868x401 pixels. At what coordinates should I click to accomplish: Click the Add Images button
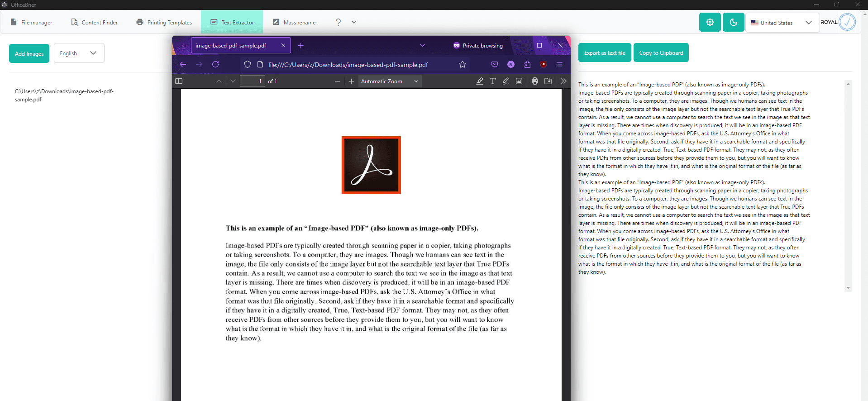coord(29,53)
